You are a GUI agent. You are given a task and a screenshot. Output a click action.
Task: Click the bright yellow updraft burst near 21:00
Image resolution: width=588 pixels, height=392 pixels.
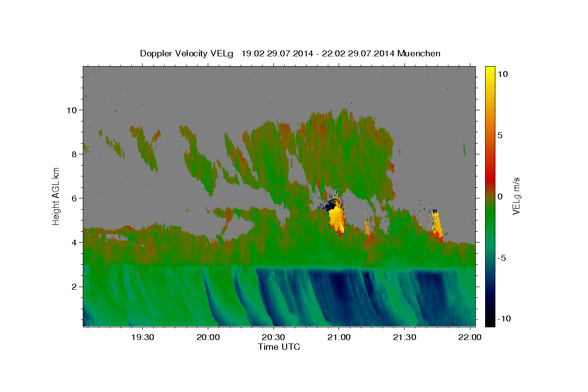[x=336, y=216]
